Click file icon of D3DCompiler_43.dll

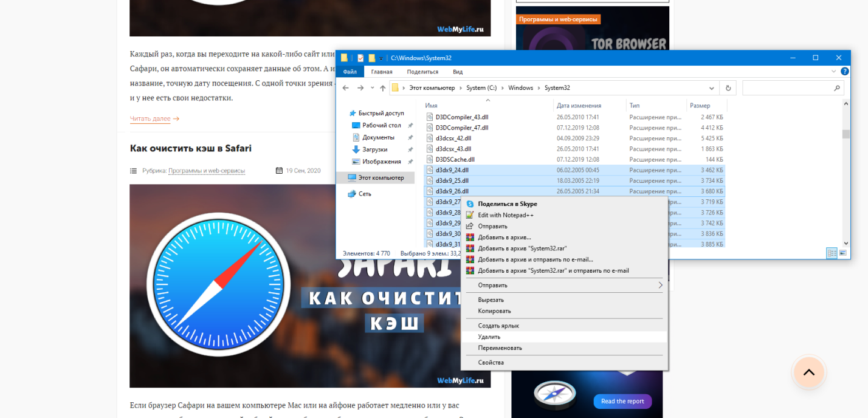[x=430, y=117]
